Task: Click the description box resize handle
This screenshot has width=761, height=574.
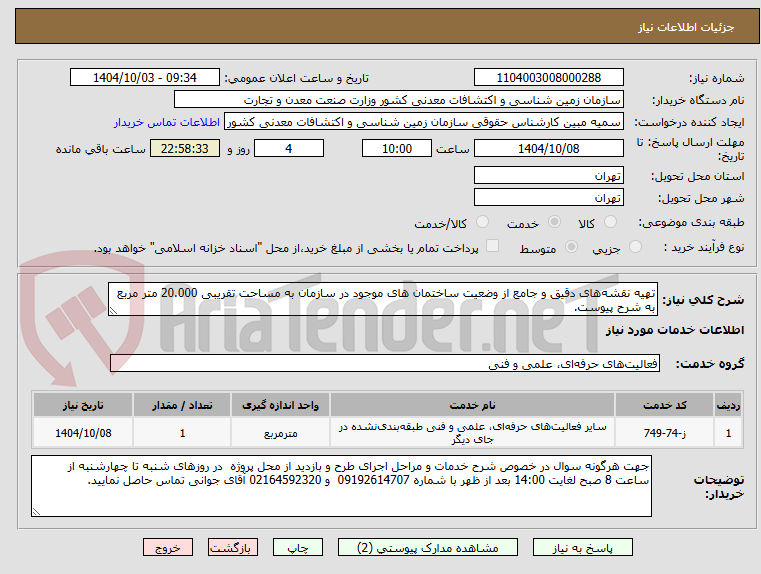Action: (113, 311)
